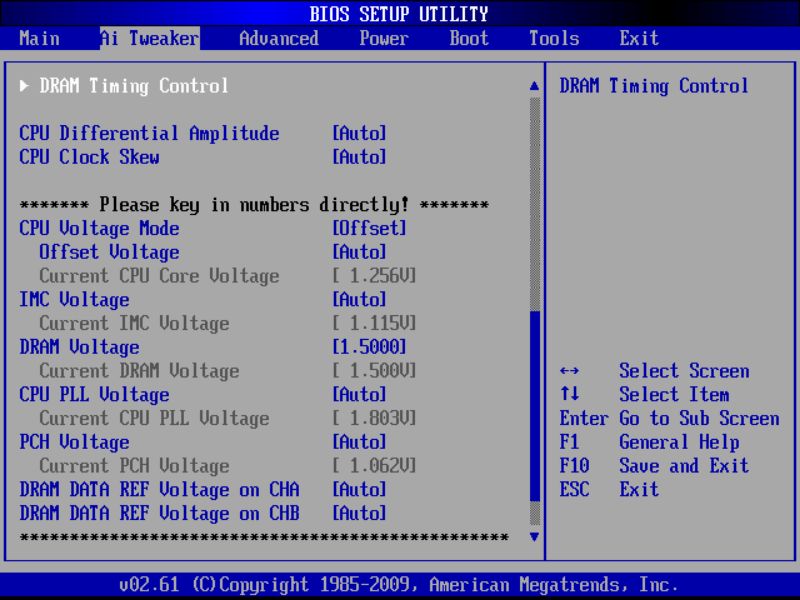The image size is (800, 600).
Task: Select PCH Voltage label
Action: 74,442
